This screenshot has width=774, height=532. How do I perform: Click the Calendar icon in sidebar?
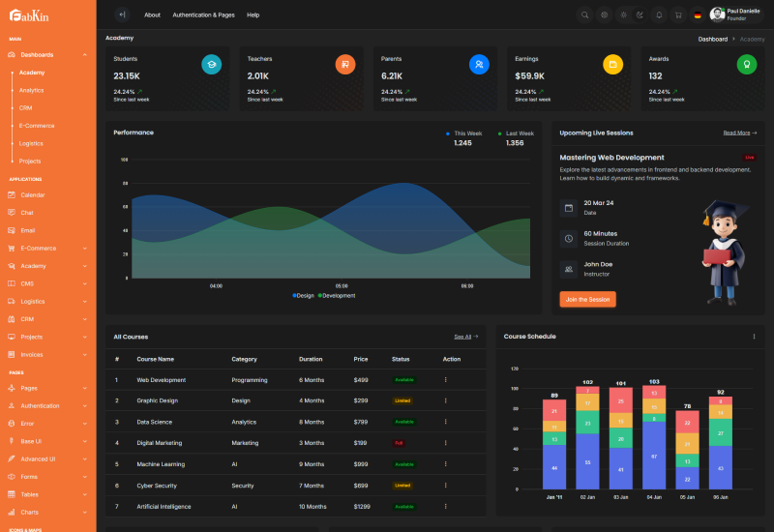coord(13,195)
